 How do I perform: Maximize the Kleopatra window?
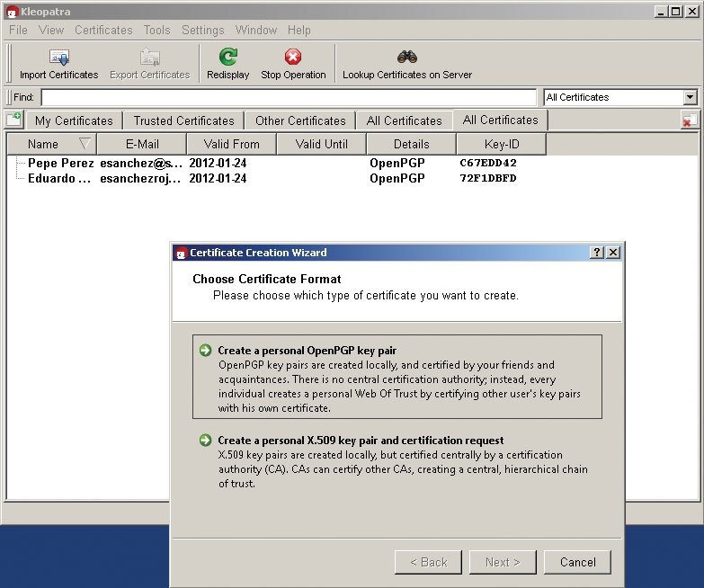(676, 12)
